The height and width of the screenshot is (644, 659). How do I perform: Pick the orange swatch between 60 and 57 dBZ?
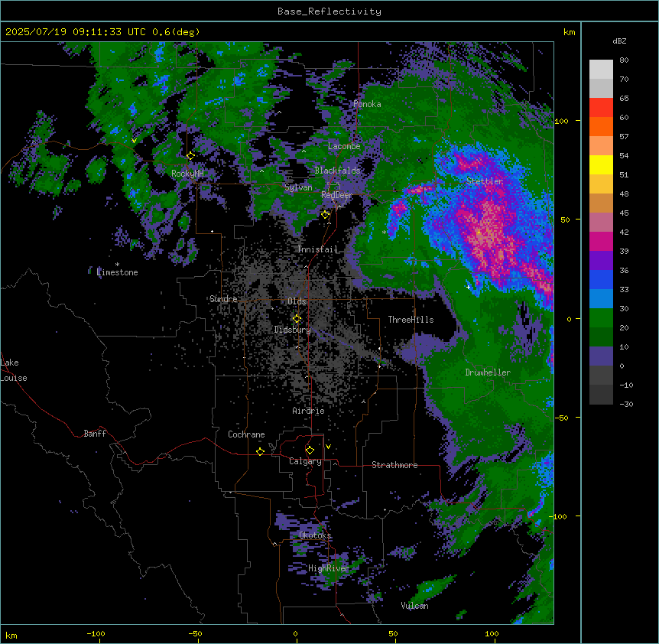tap(601, 126)
